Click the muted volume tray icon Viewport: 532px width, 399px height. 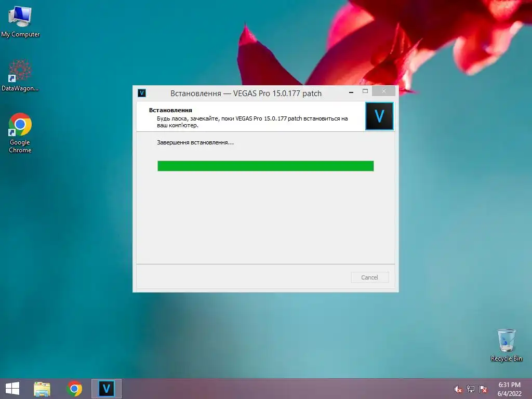pos(458,389)
